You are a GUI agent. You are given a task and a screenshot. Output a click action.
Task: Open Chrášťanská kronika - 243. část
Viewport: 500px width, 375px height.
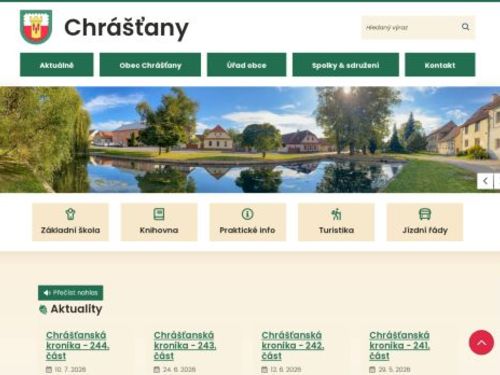[185, 345]
